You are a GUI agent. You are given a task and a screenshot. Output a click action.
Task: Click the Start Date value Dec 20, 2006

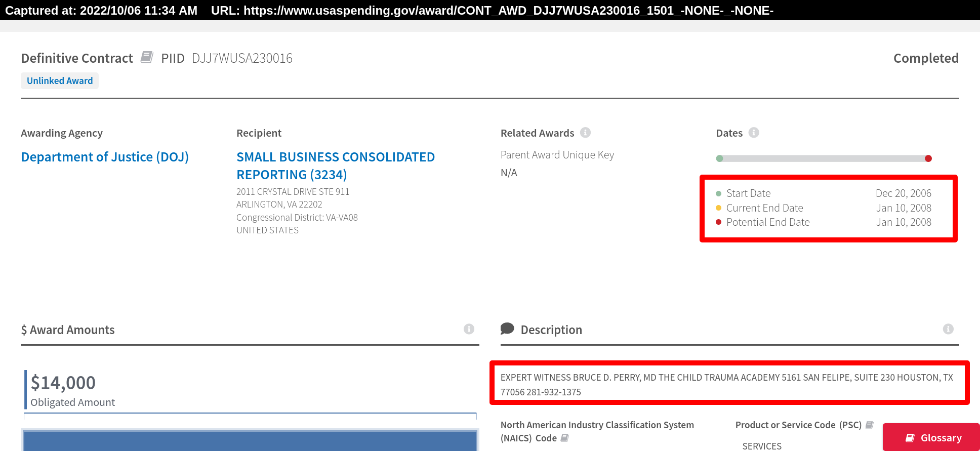[x=903, y=193]
